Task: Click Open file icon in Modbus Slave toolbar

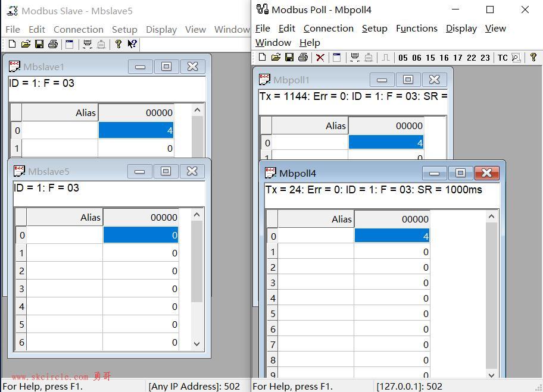Action: (x=26, y=44)
